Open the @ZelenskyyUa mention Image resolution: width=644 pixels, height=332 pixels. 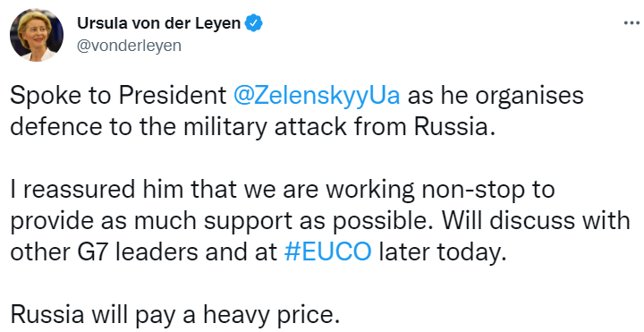pos(317,97)
